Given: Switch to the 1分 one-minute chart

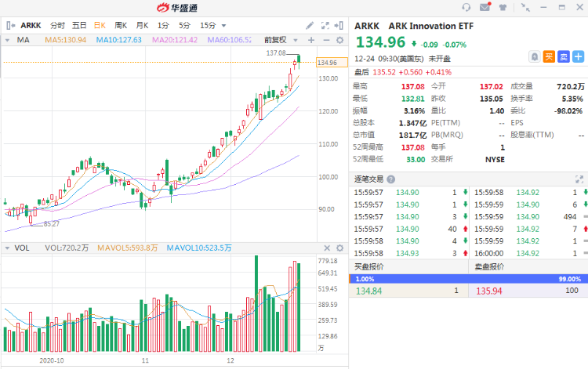Looking at the screenshot, I should point(163,26).
